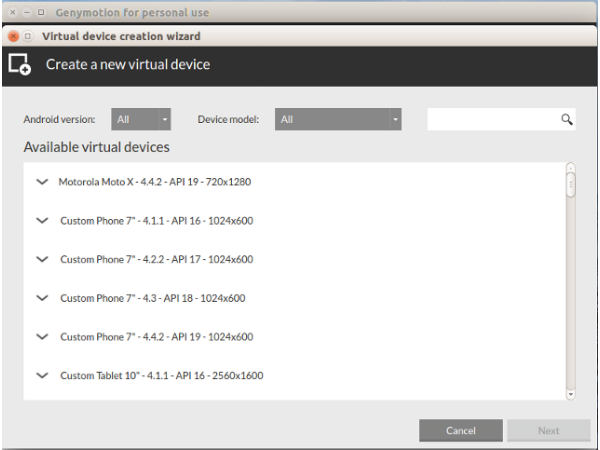The image size is (600, 450).
Task: Expand Custom Phone 7" 4.3 API 18 entry
Action: tap(42, 298)
